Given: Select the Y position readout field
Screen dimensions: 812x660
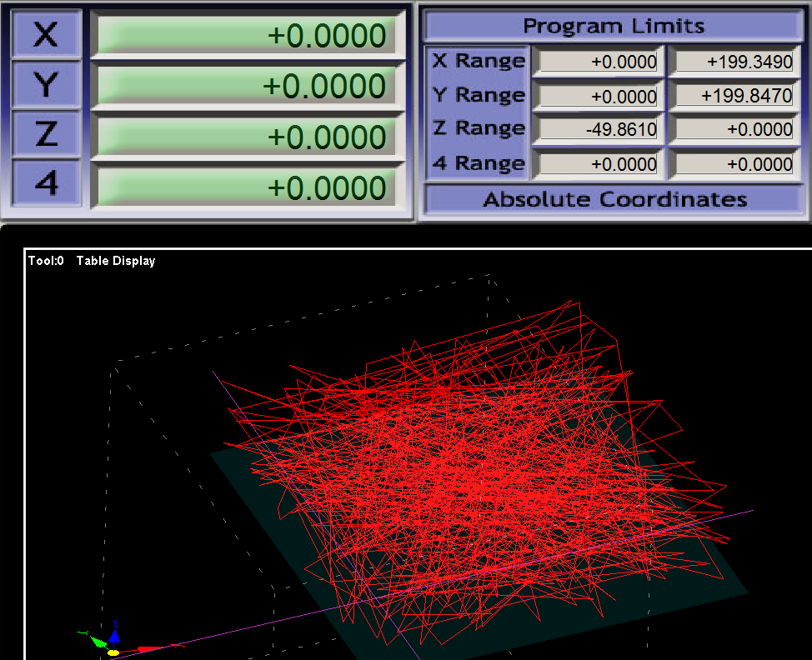Looking at the screenshot, I should [x=247, y=86].
